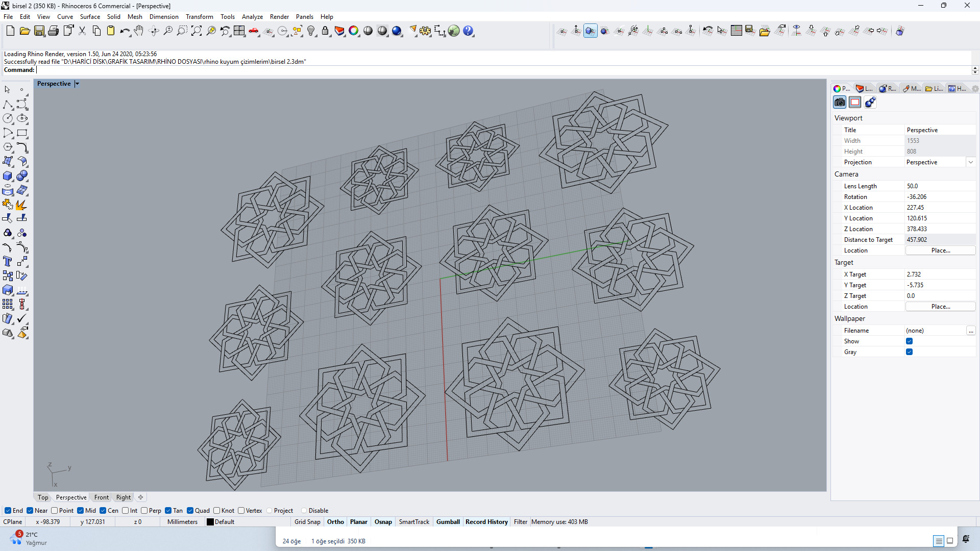
Task: Enable the Point osnap checkbox
Action: [54, 511]
